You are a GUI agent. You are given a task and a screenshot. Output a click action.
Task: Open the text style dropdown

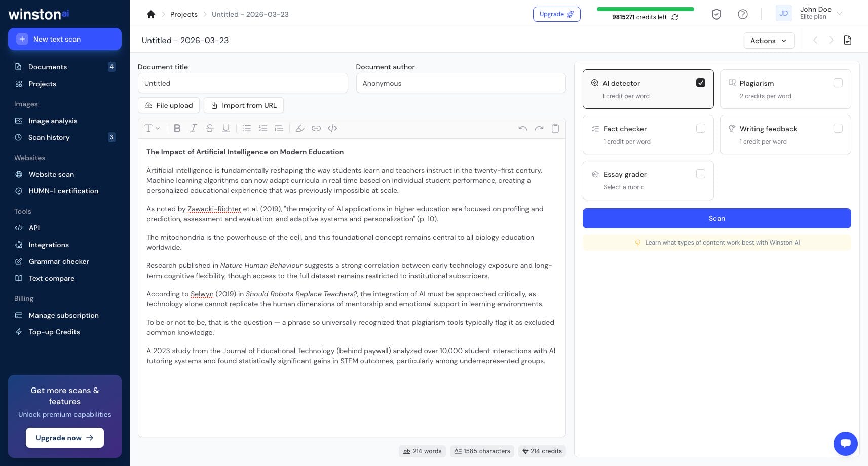click(153, 128)
